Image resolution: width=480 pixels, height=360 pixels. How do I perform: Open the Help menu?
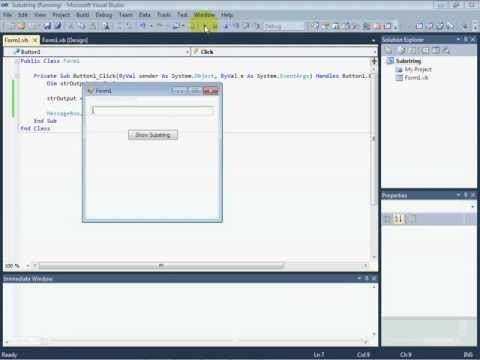tap(227, 15)
